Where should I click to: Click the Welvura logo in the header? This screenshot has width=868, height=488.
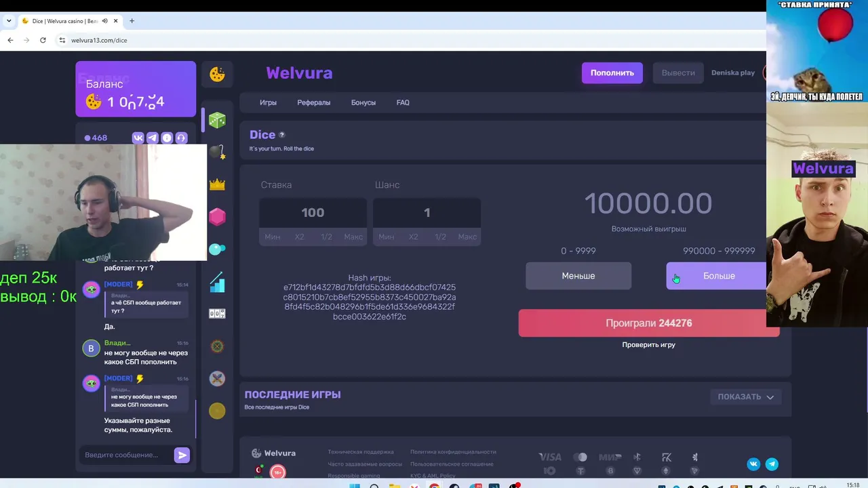299,73
